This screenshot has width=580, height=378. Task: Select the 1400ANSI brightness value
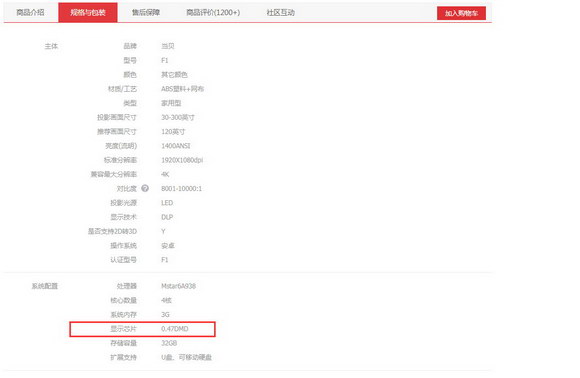176,146
